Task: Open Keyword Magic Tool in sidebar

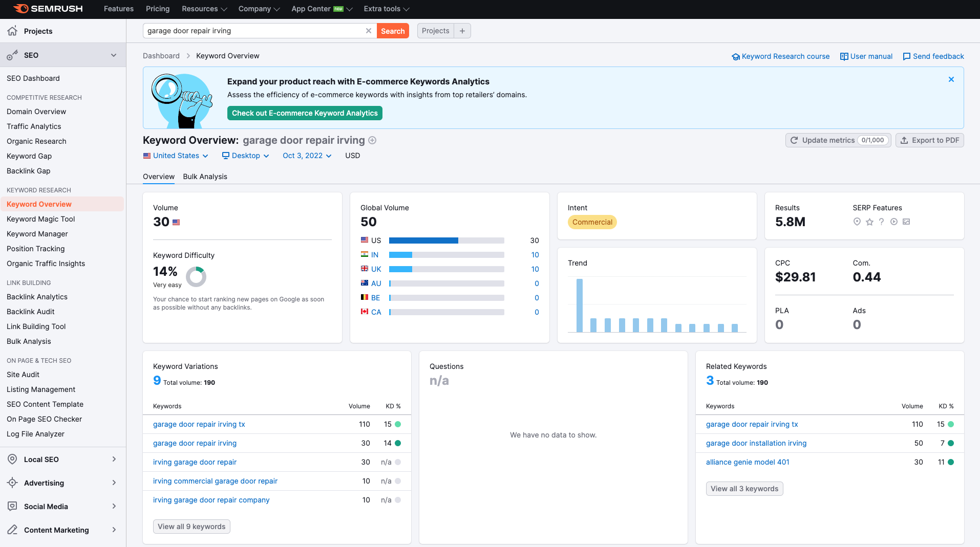Action: (41, 219)
